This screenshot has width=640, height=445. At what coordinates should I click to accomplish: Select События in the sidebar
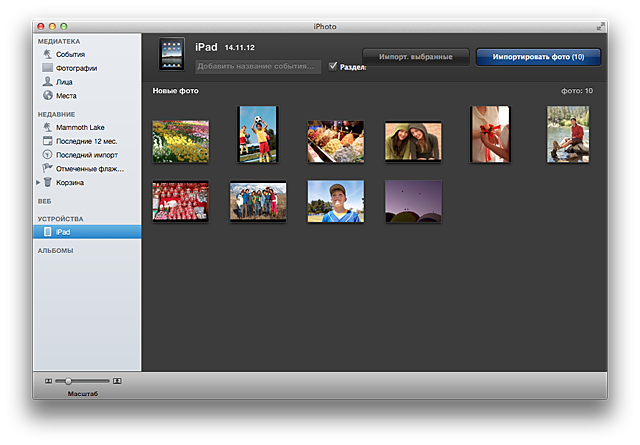coord(71,54)
